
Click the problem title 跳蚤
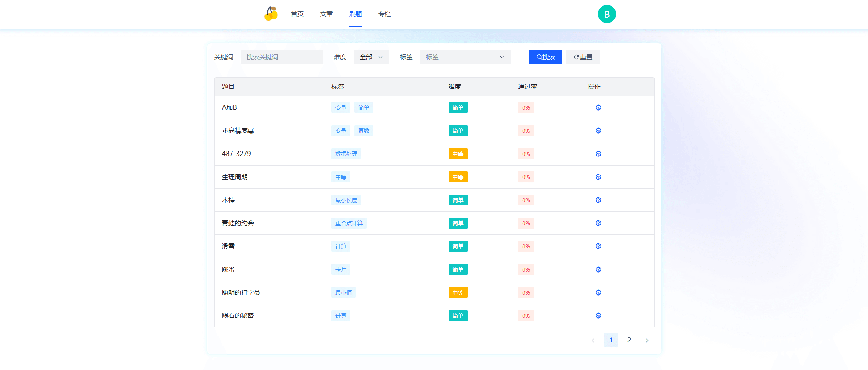pyautogui.click(x=228, y=269)
